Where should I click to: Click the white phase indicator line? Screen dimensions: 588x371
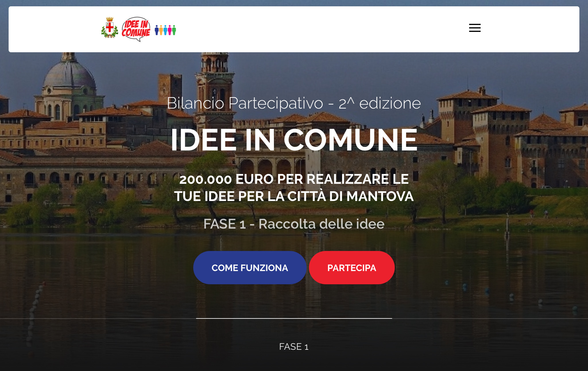294,318
